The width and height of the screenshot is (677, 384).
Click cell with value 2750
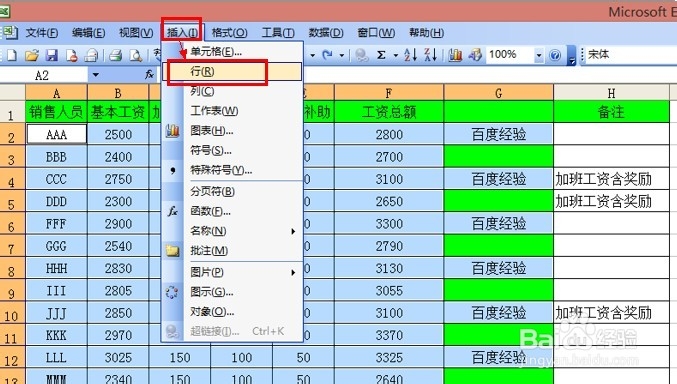tap(118, 179)
